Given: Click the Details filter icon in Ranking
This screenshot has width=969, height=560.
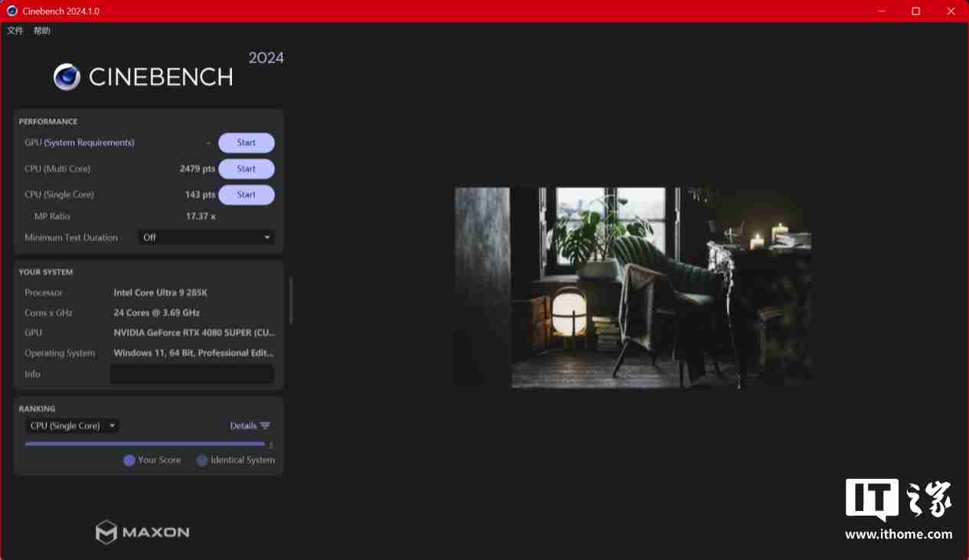Looking at the screenshot, I should coord(265,426).
